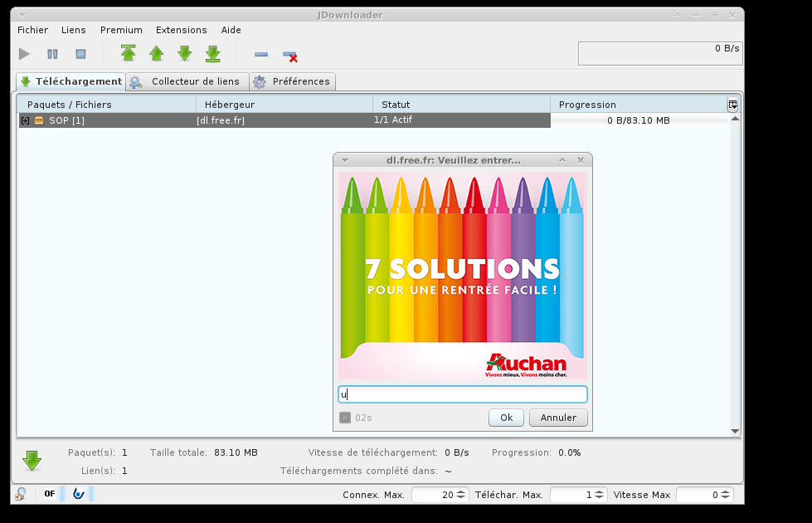Start downloads with the play icon
812x523 pixels.
point(24,54)
